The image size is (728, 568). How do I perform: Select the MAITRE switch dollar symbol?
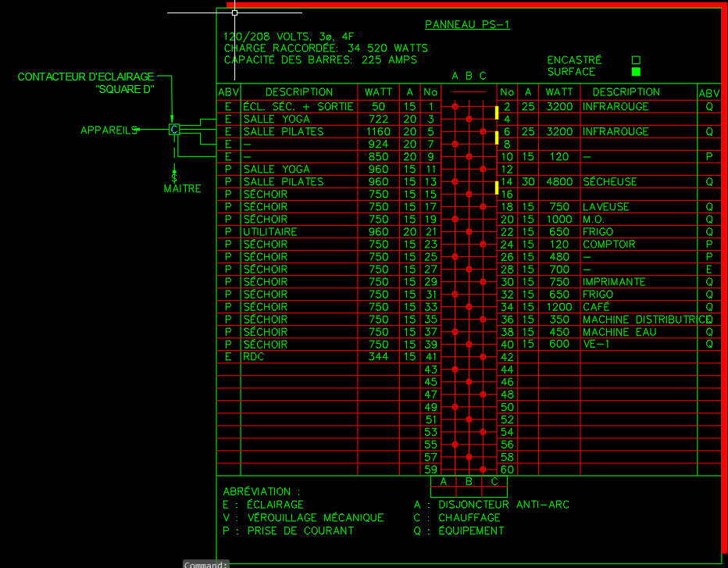click(x=174, y=177)
